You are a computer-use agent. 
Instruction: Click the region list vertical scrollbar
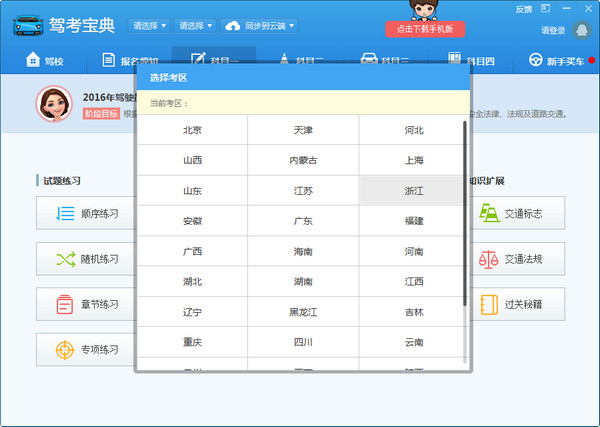465,214
